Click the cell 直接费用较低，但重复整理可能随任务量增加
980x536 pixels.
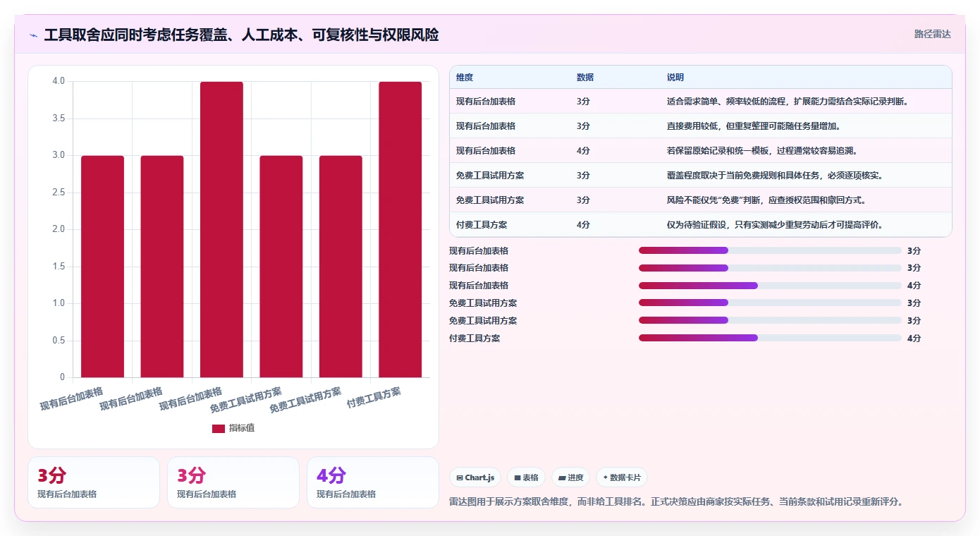coord(754,126)
